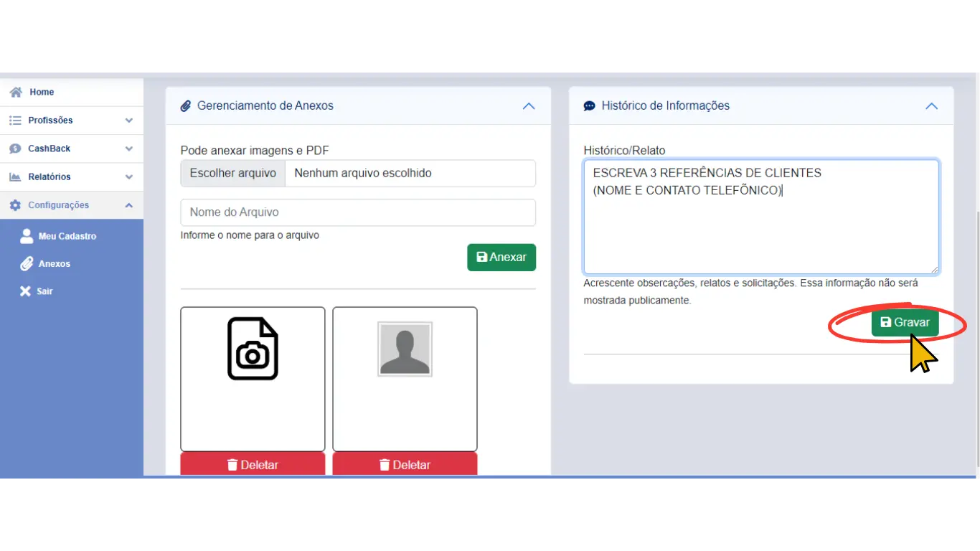Delete the person photo attachment

pos(405,464)
